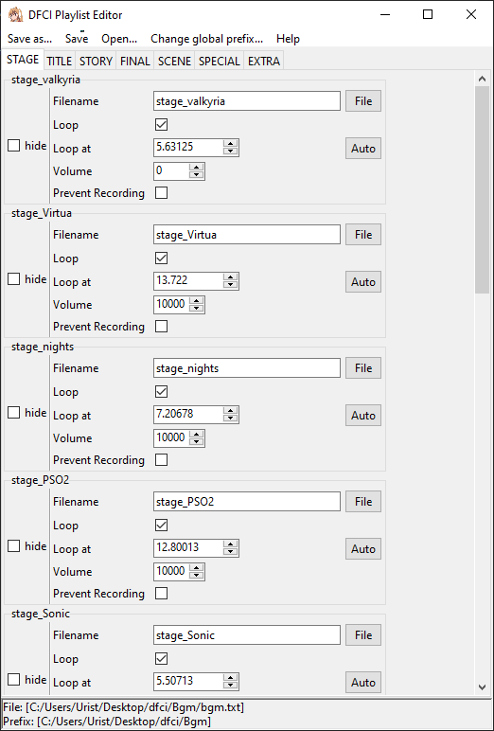
Task: Click the stage_Virtua Filename field
Action: pyautogui.click(x=247, y=234)
